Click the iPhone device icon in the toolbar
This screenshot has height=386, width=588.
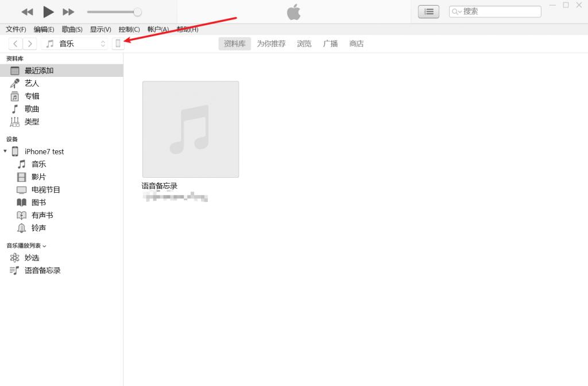pyautogui.click(x=118, y=43)
